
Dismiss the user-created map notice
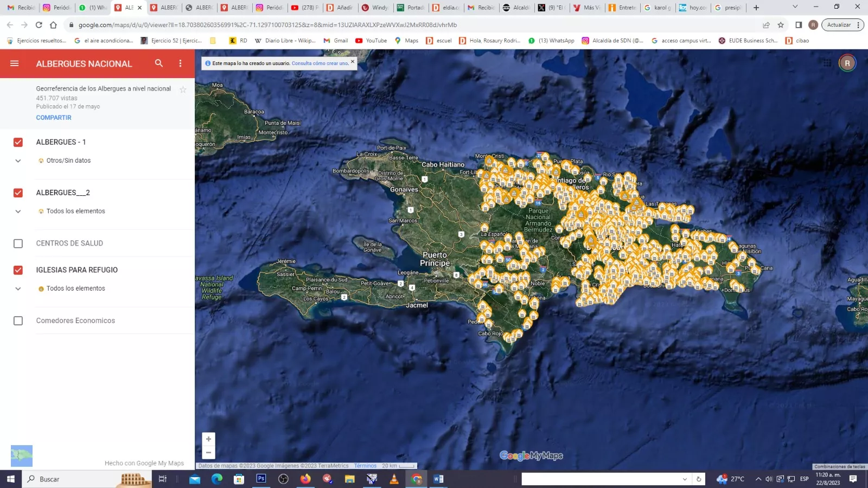point(353,61)
